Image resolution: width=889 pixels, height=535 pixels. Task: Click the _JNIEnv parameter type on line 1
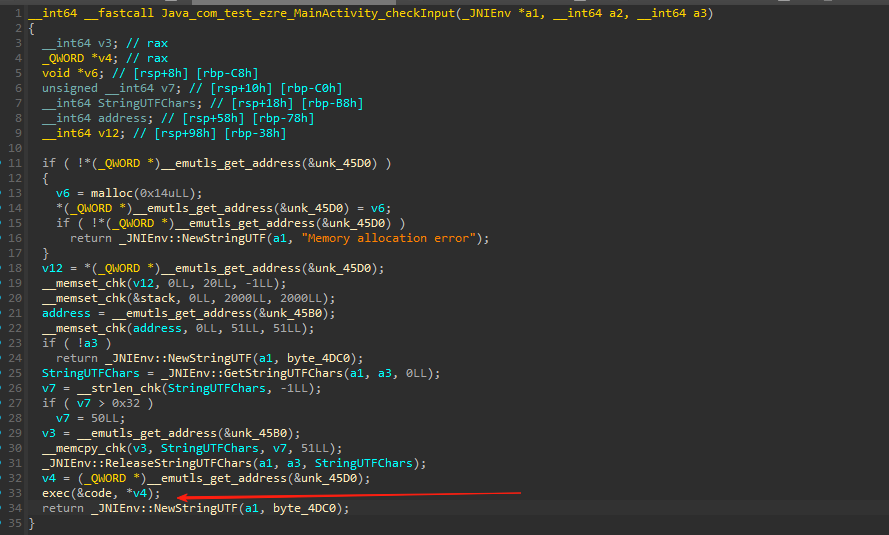[x=486, y=13]
